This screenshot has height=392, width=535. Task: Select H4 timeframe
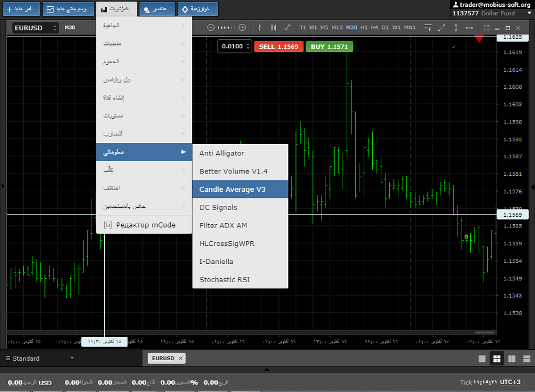(374, 28)
